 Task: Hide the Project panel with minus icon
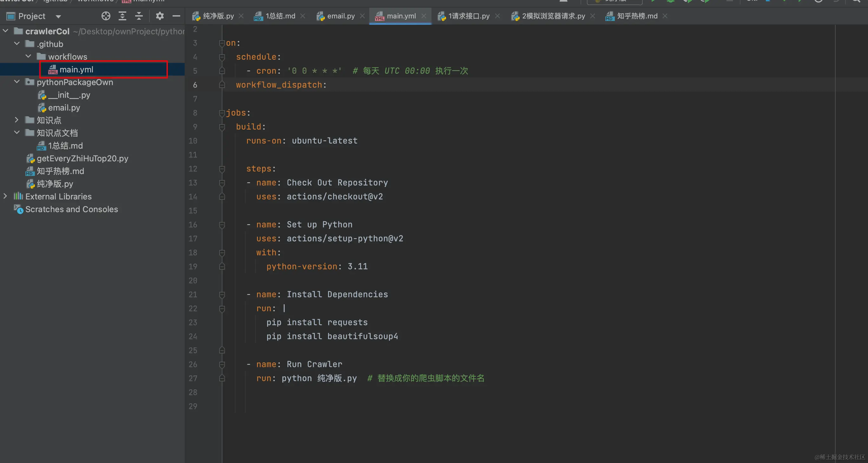176,16
